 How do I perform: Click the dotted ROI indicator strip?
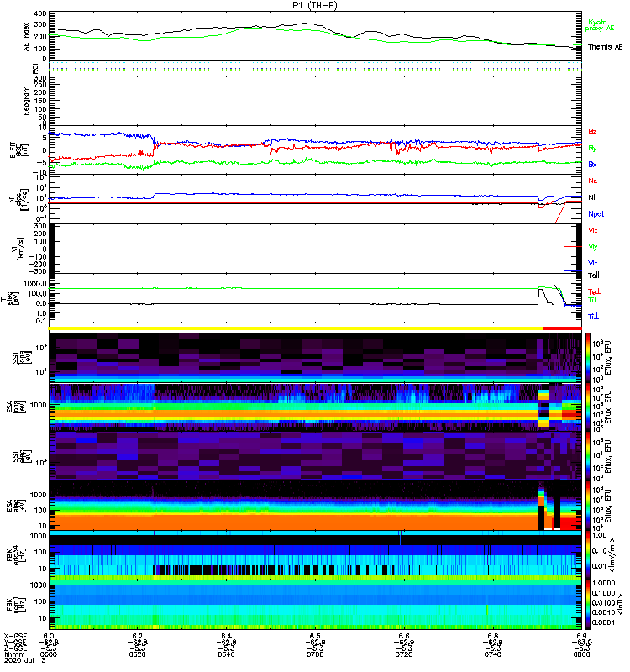click(x=315, y=67)
